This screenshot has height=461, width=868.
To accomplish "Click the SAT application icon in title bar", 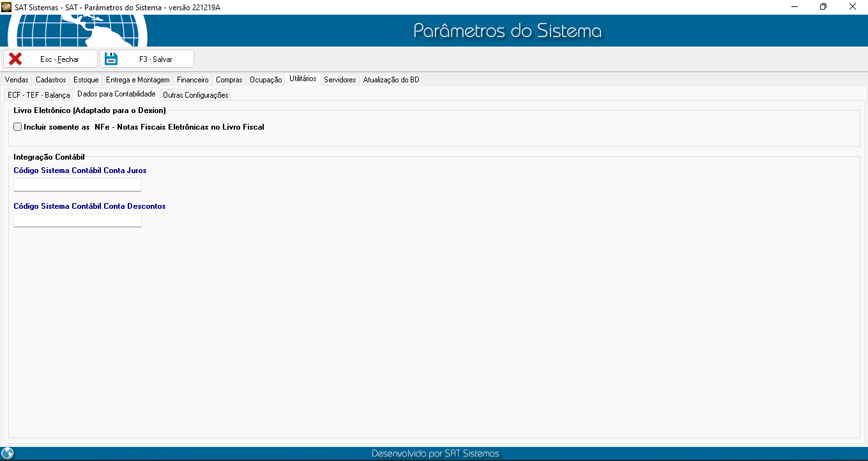I will click(x=7, y=6).
